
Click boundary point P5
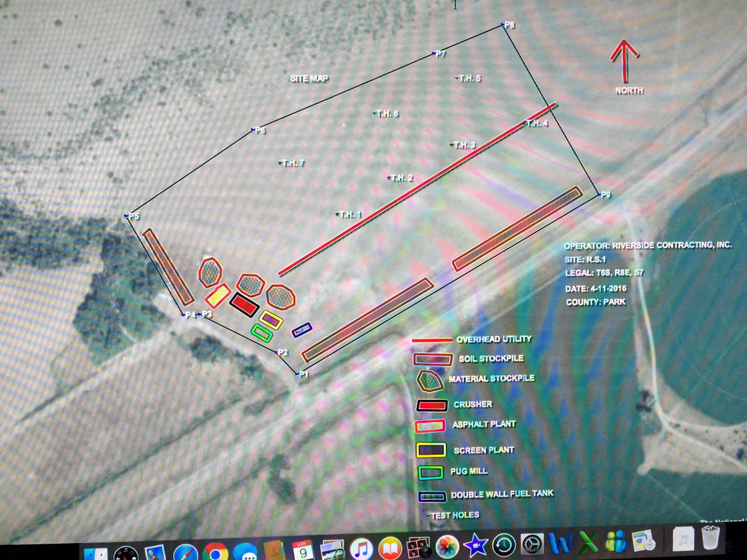click(x=127, y=216)
